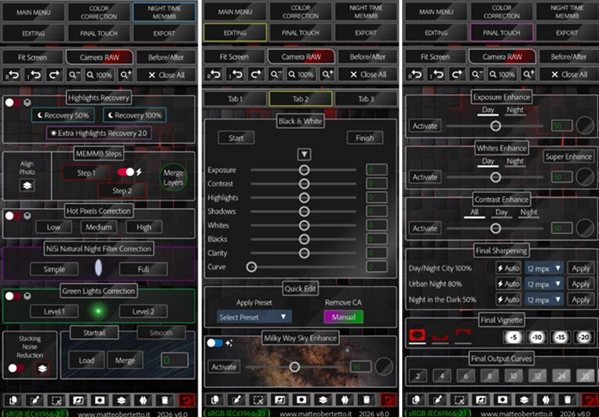Open the 12 mpx dropdown for Day/Night City
This screenshot has height=417, width=599.
(x=544, y=268)
